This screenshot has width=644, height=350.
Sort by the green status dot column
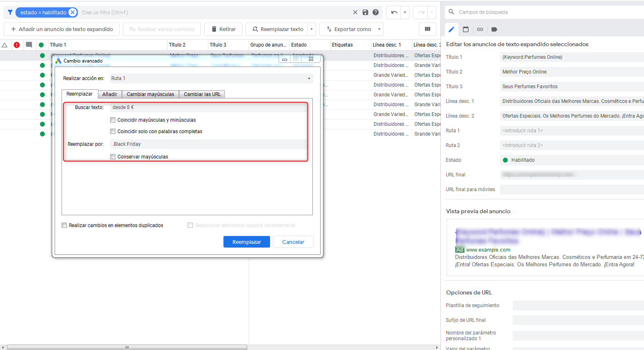pyautogui.click(x=41, y=45)
